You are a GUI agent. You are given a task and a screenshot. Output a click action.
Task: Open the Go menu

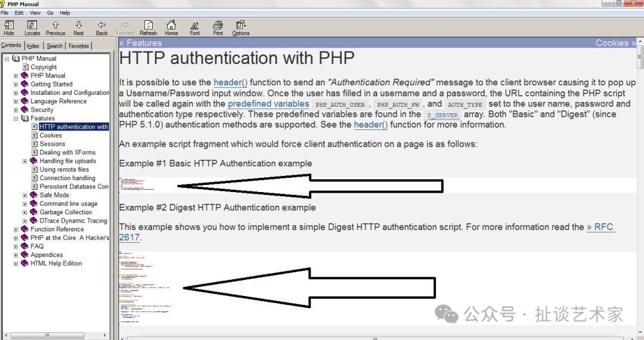pos(50,13)
